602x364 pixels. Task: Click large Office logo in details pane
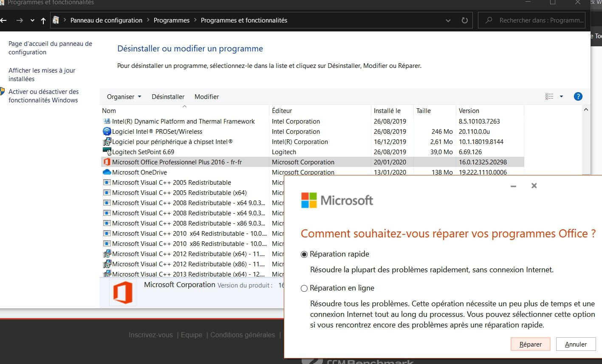point(123,292)
